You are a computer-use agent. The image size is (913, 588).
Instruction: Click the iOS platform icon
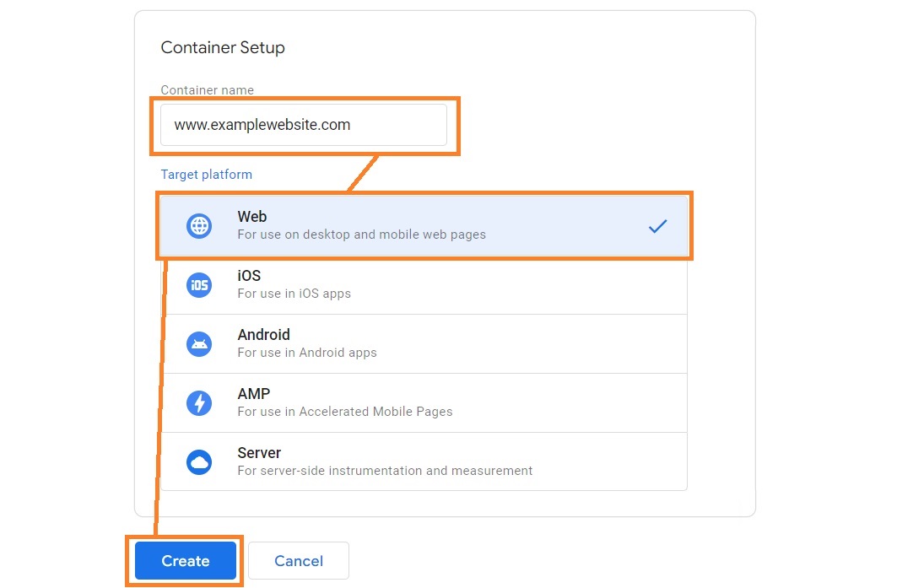coord(198,284)
